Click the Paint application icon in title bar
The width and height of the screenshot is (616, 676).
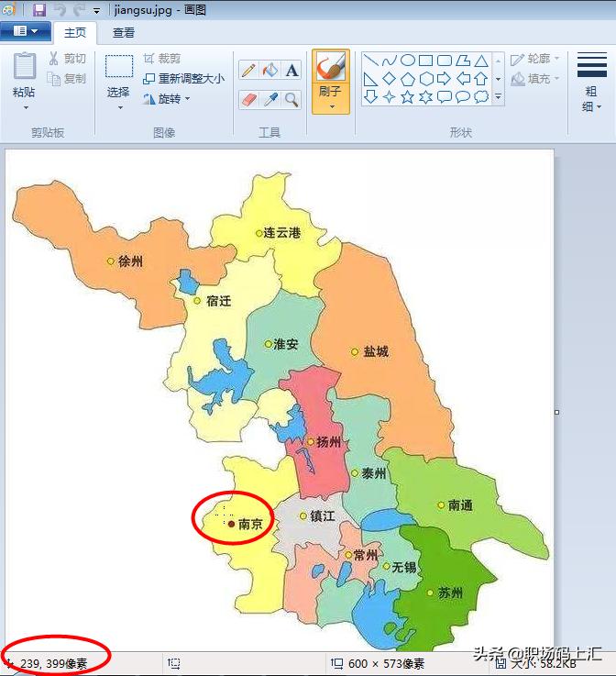pos(8,9)
